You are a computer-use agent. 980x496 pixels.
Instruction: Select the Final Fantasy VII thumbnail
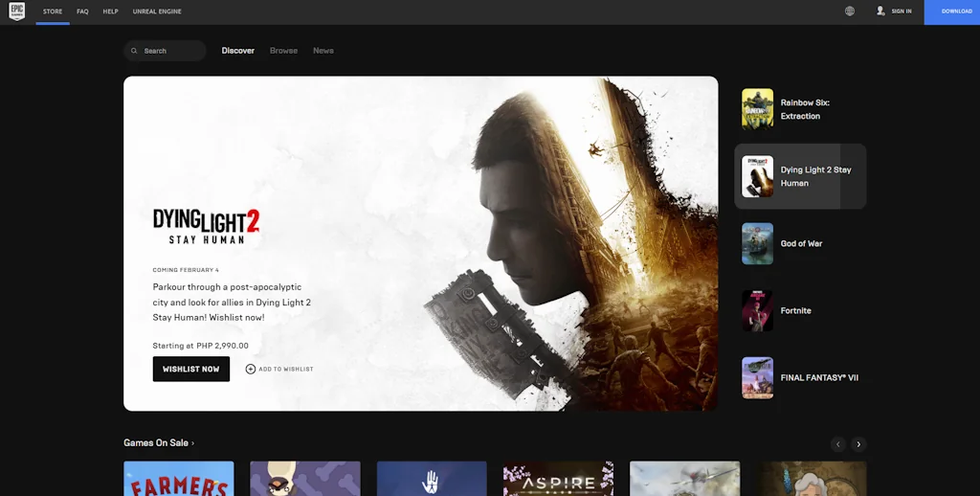pos(758,378)
